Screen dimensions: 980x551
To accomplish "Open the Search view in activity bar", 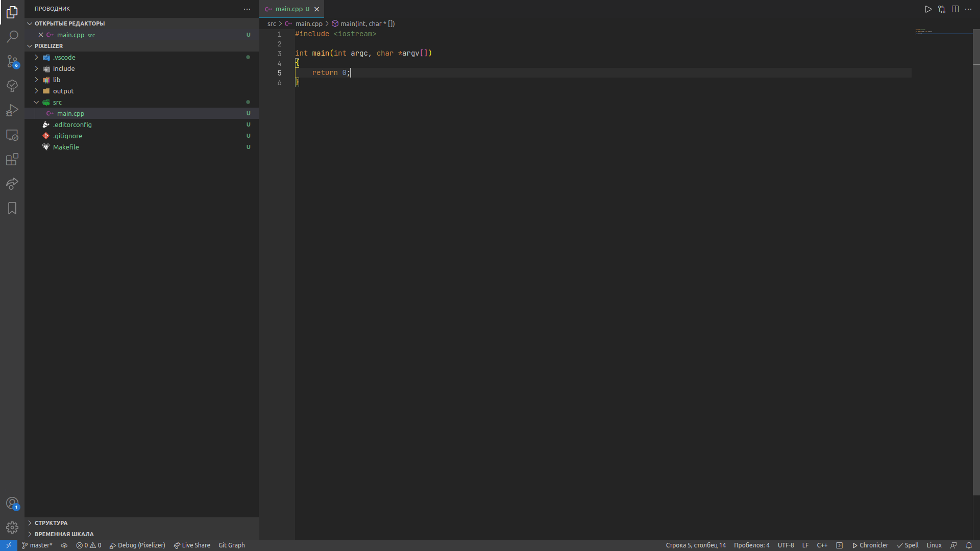I will (12, 37).
